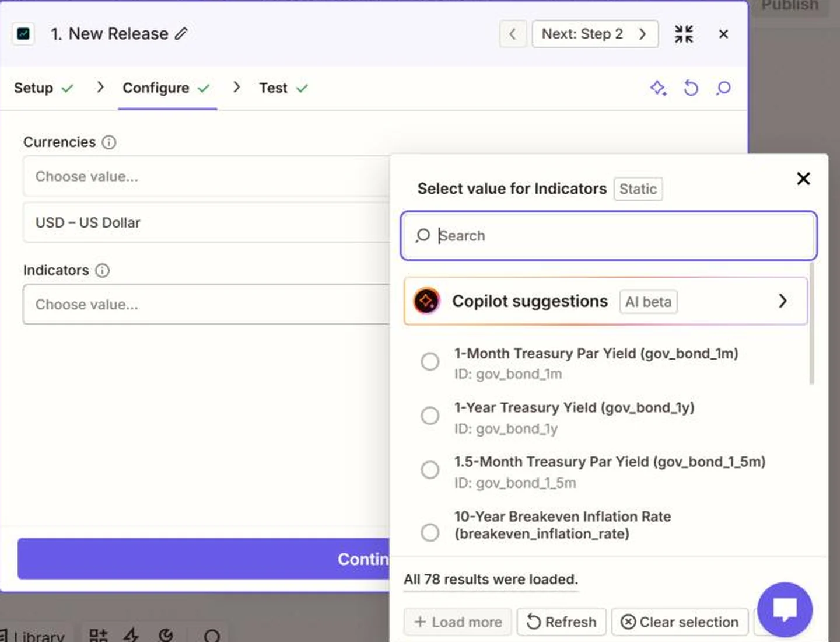Click the undo/reset arrow icon
Image resolution: width=840 pixels, height=642 pixels.
691,88
